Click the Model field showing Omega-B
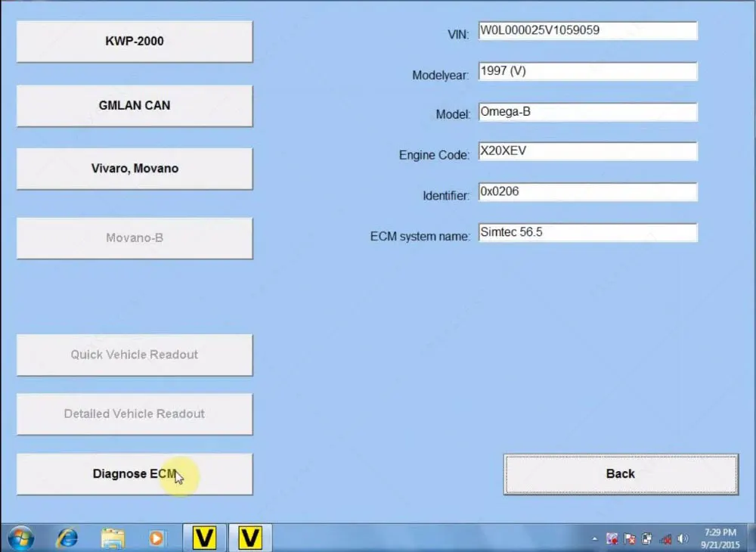This screenshot has width=756, height=552. tap(587, 112)
